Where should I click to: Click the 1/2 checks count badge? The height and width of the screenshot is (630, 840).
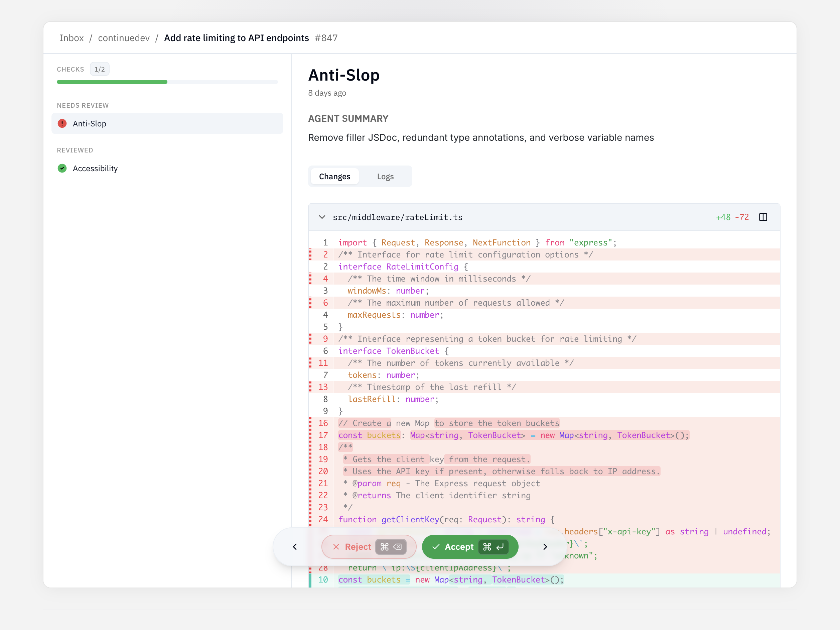point(99,69)
